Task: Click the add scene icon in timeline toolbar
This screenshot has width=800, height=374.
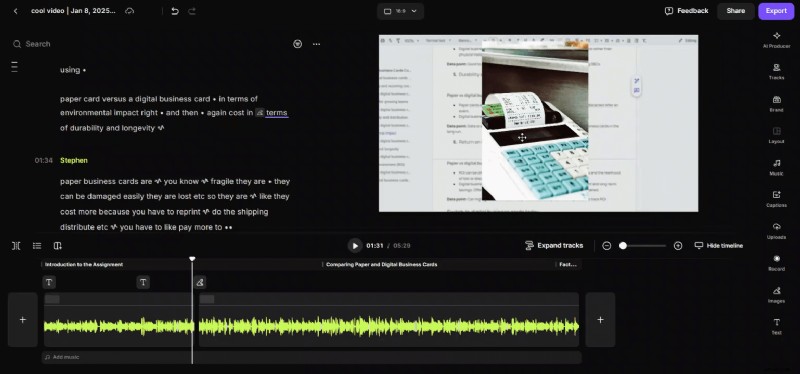Action: (58, 246)
